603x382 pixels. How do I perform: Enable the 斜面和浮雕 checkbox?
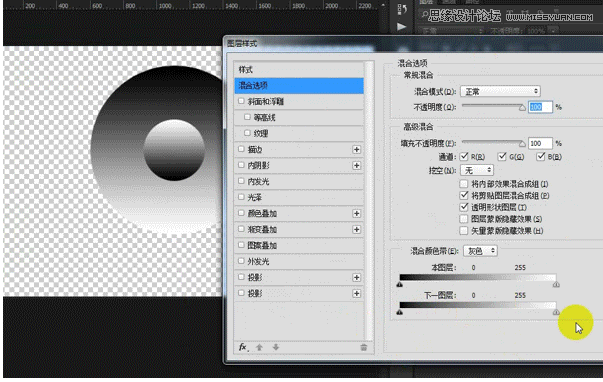pos(241,101)
